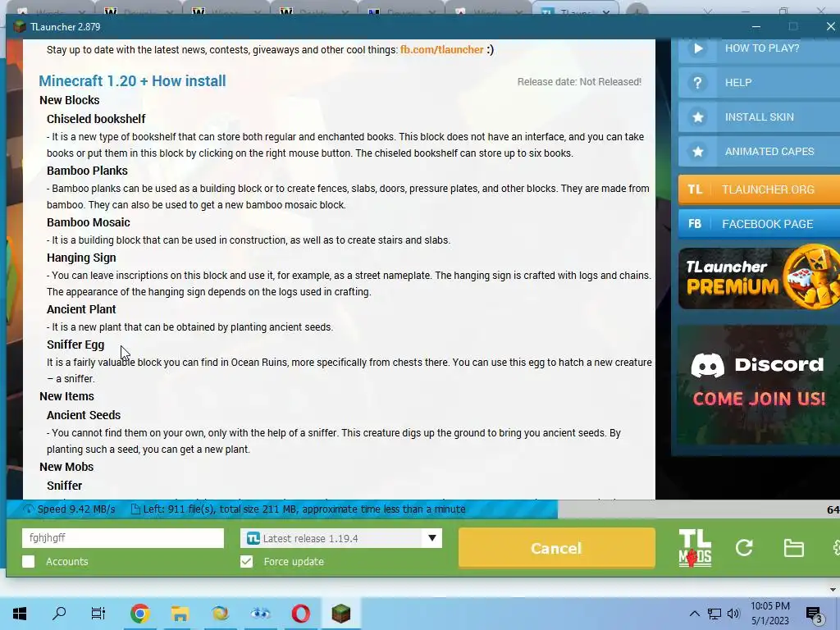Image resolution: width=840 pixels, height=630 pixels.
Task: Open the Latest release 1.19.4 combo box
Action: (341, 538)
